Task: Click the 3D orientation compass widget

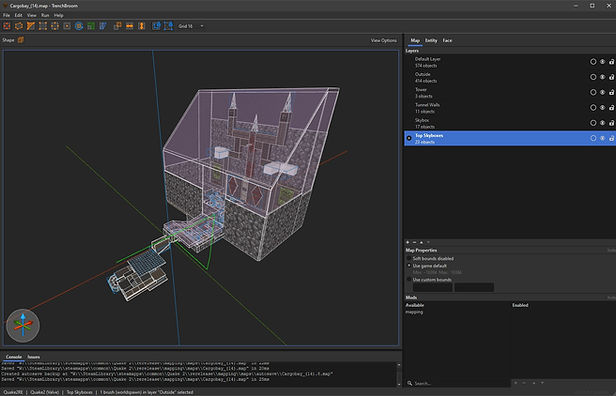Action: tap(23, 325)
